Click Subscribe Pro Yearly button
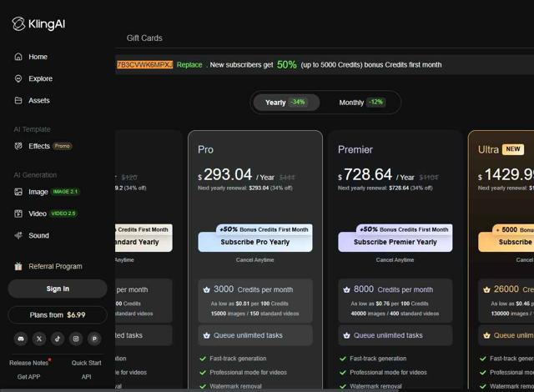 point(255,242)
